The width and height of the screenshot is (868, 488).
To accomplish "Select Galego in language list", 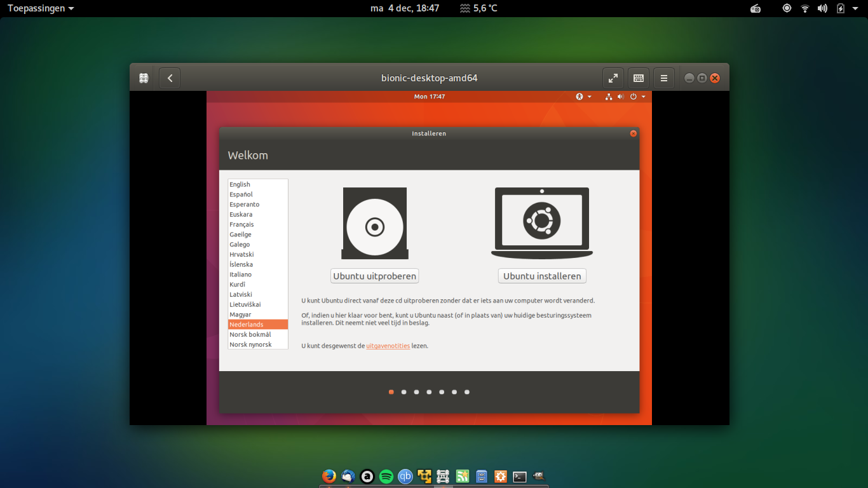I will point(258,245).
